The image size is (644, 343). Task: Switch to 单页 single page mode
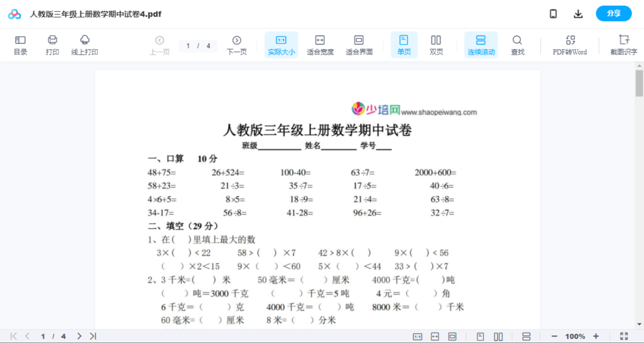pos(404,45)
